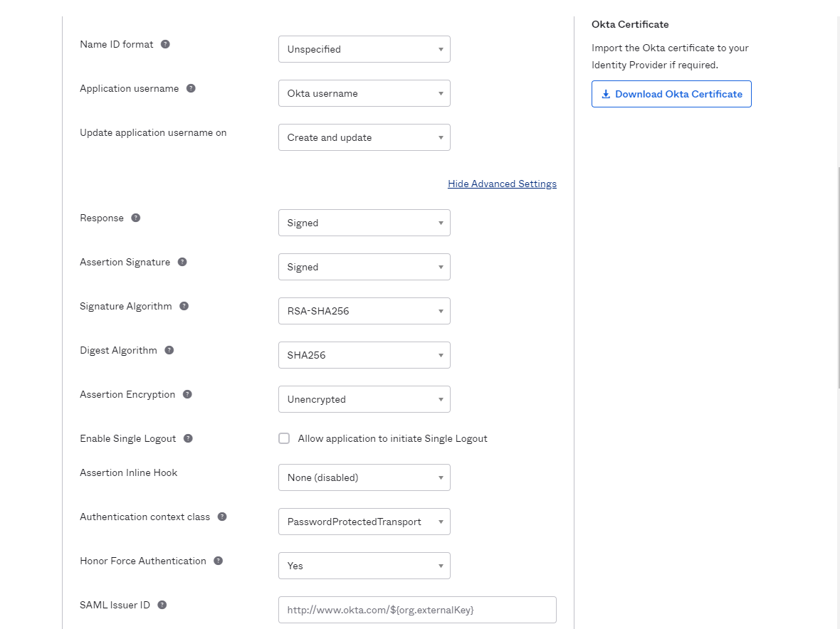Expand the Honor Force Authentication dropdown
Image resolution: width=840 pixels, height=629 pixels.
(x=364, y=566)
